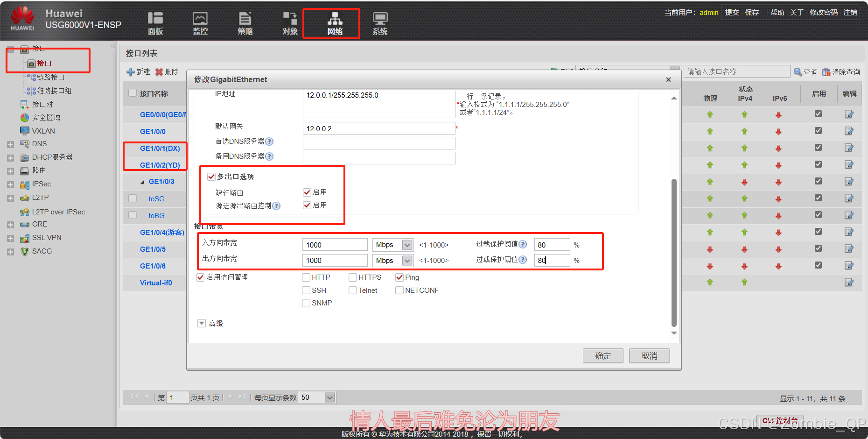Open 链路接口 tree item
The height and width of the screenshot is (439, 868).
50,77
